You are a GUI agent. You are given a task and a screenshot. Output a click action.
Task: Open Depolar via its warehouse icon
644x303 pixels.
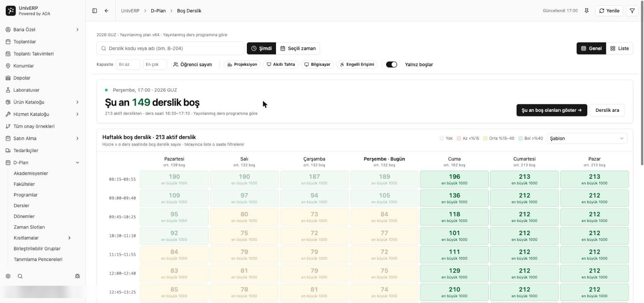coord(8,78)
